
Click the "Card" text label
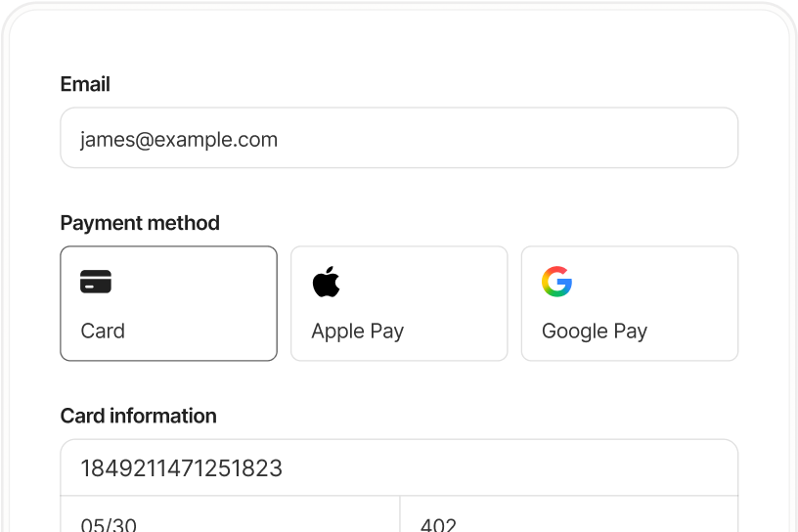pos(103,331)
